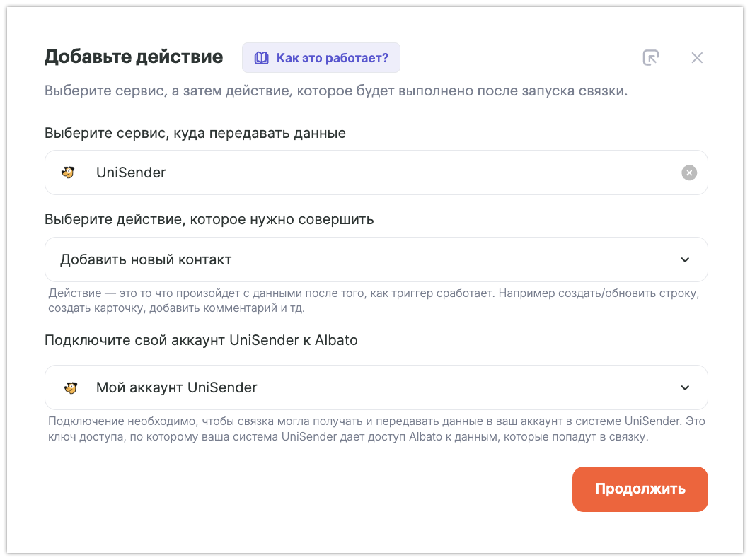This screenshot has height=560, width=750.
Task: Open the "Добавить новый контакт" action list
Action: [354, 259]
